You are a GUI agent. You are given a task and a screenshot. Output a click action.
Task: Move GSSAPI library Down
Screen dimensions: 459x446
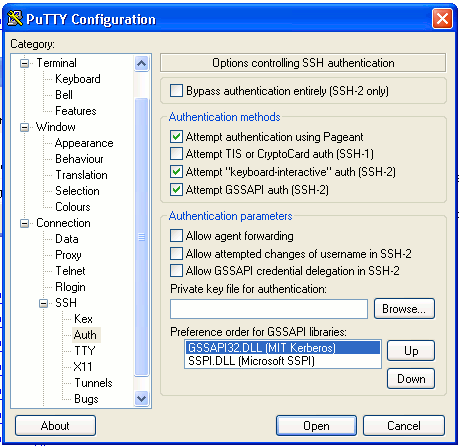click(x=411, y=379)
